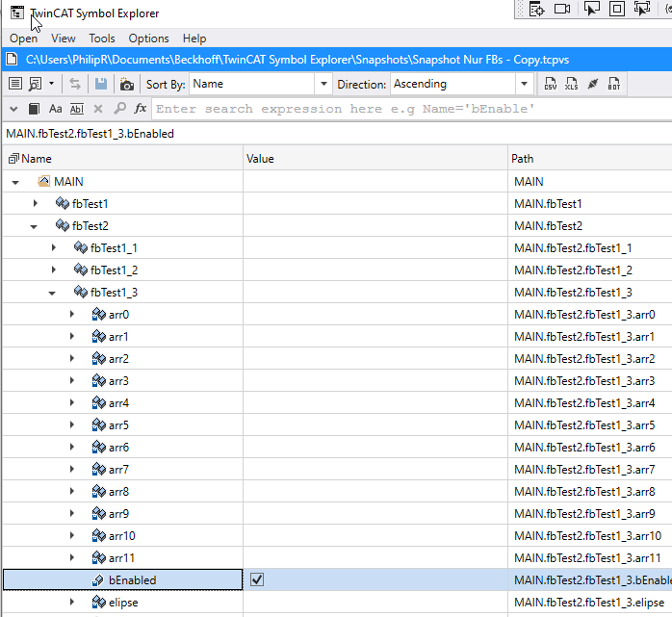Export to CSV file icon

point(551,84)
